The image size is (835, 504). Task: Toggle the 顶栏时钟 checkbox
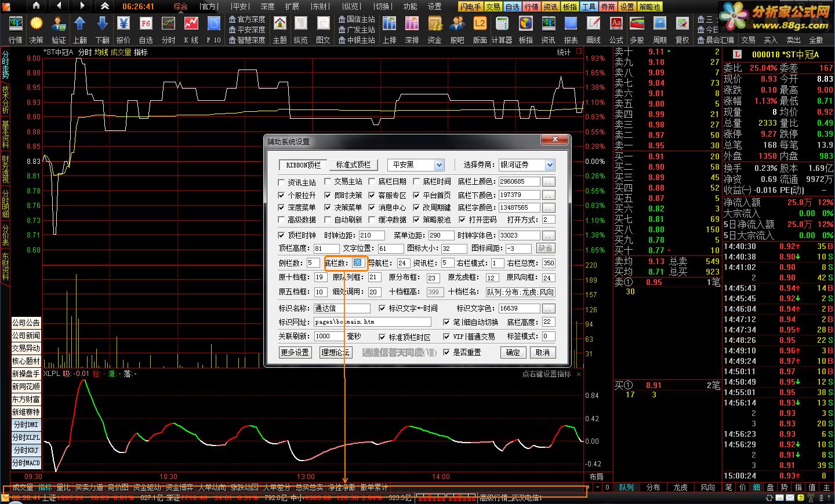pos(282,235)
